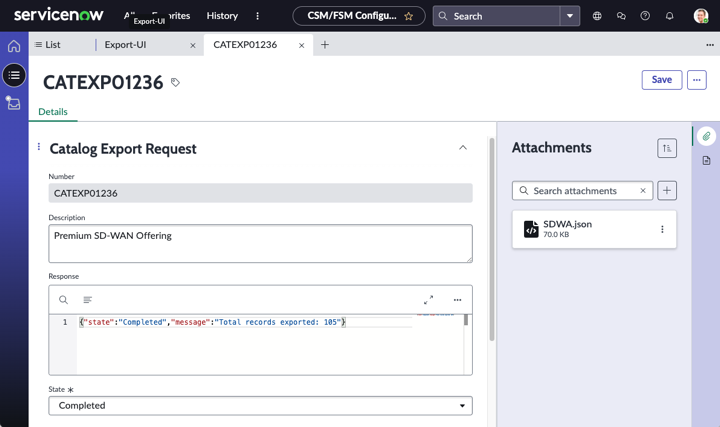The width and height of the screenshot is (720, 427).
Task: Click in the global Search field
Action: click(x=496, y=16)
